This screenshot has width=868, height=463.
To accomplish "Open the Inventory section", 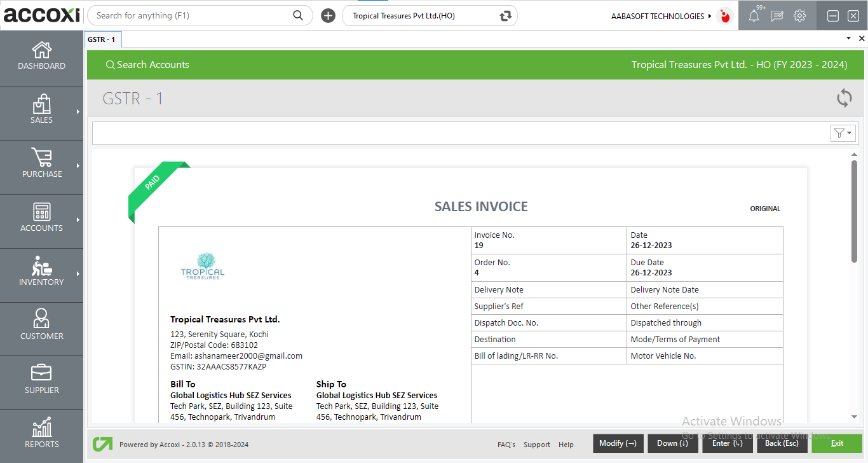I will 41,273.
